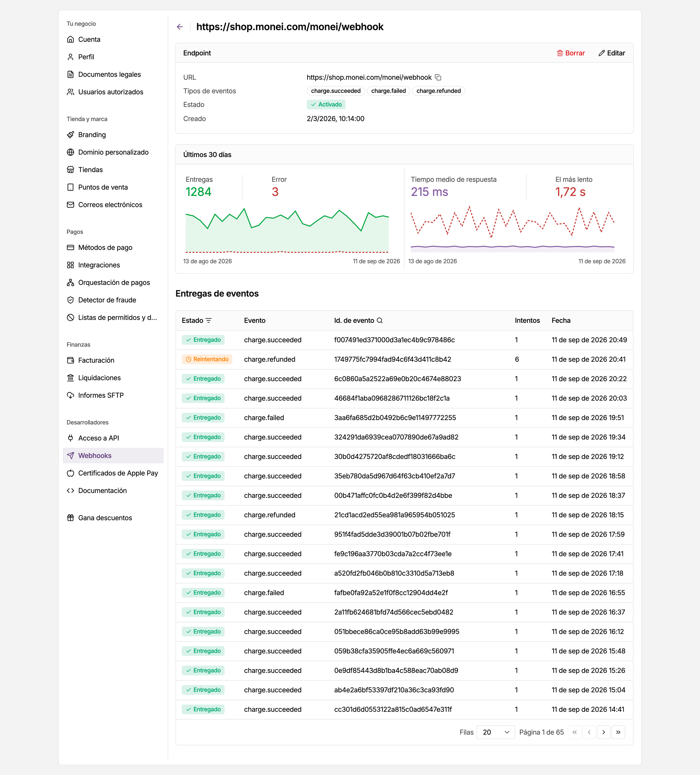Screen dimensions: 700x775
Task: Open event 051bbece86ca0ce95b8add63b99e9995 row
Action: pos(404,632)
